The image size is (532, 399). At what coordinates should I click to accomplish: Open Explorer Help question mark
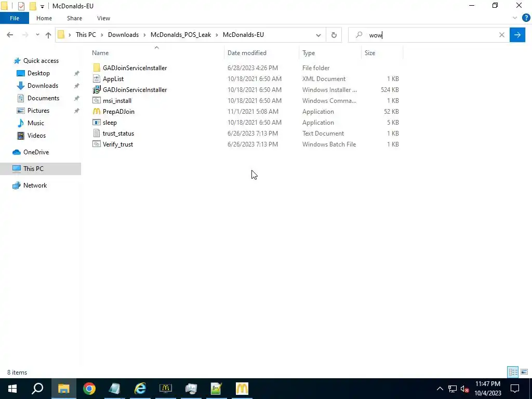526,18
